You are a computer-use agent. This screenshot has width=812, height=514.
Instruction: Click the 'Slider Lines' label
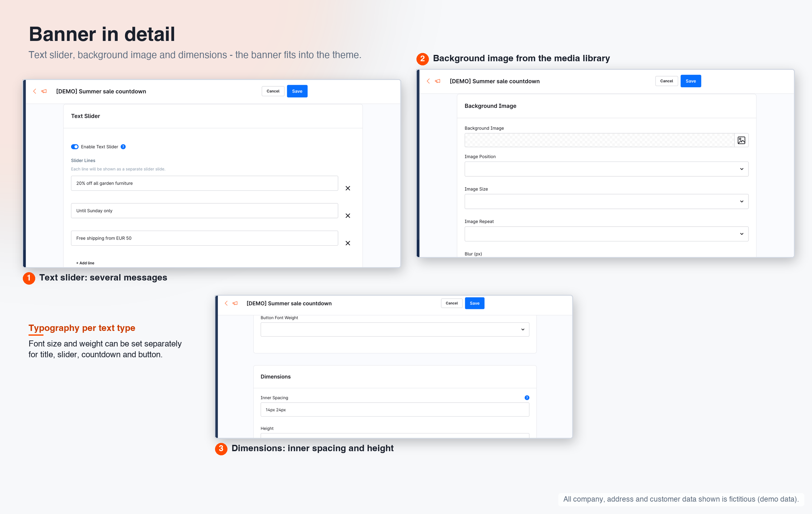pyautogui.click(x=83, y=161)
